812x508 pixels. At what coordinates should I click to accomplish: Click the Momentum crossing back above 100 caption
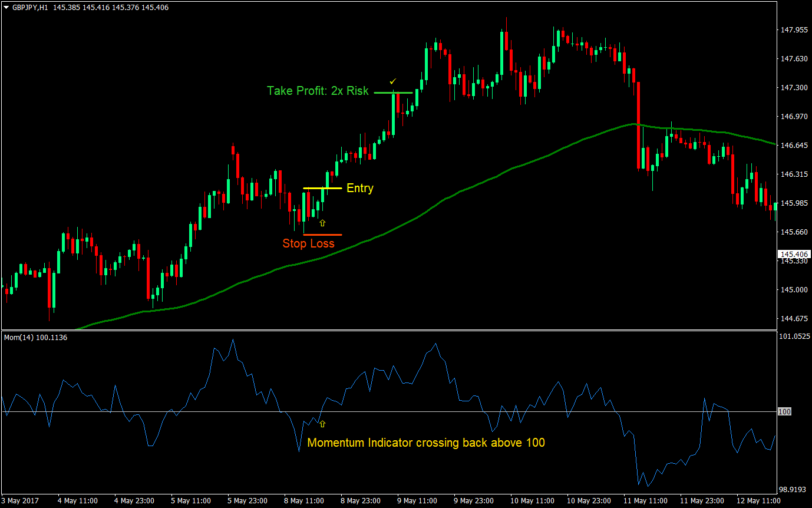click(427, 443)
